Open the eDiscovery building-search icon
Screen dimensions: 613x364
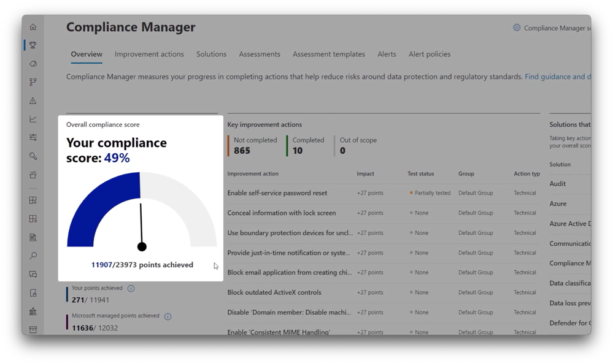pos(33,311)
